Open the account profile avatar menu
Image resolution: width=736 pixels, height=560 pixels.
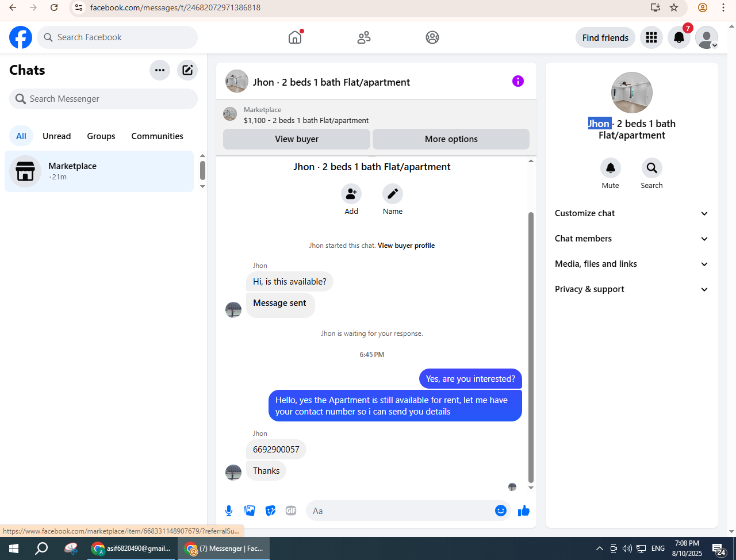coord(707,37)
